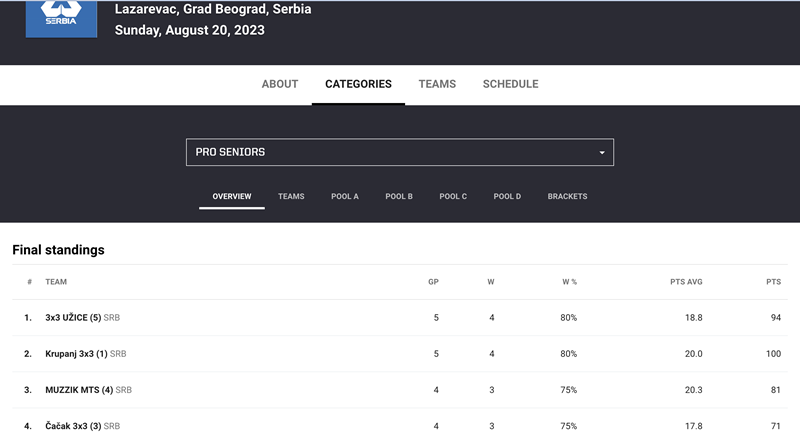Open team Čačak 3x3 (3)

point(73,426)
